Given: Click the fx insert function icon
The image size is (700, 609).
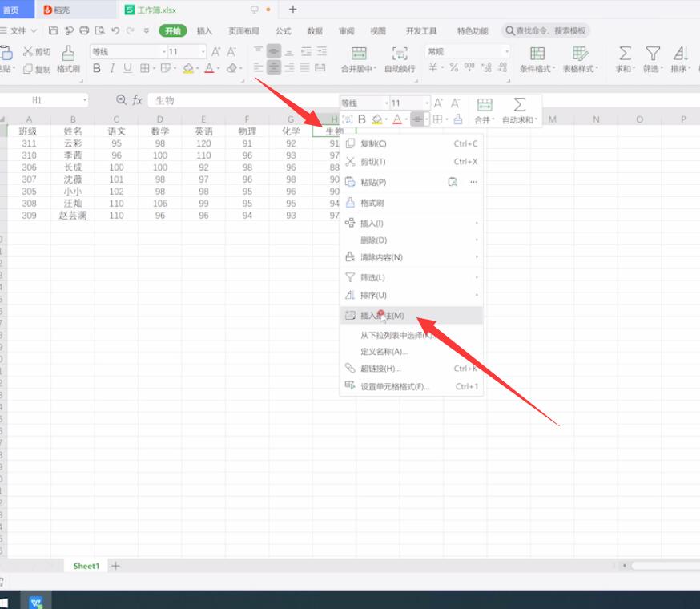Looking at the screenshot, I should click(137, 100).
